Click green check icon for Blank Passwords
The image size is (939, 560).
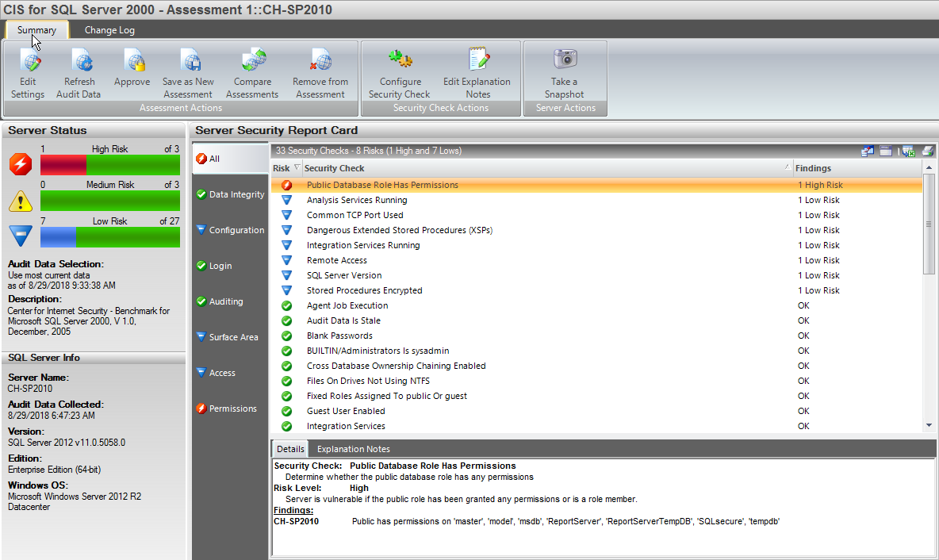point(287,336)
